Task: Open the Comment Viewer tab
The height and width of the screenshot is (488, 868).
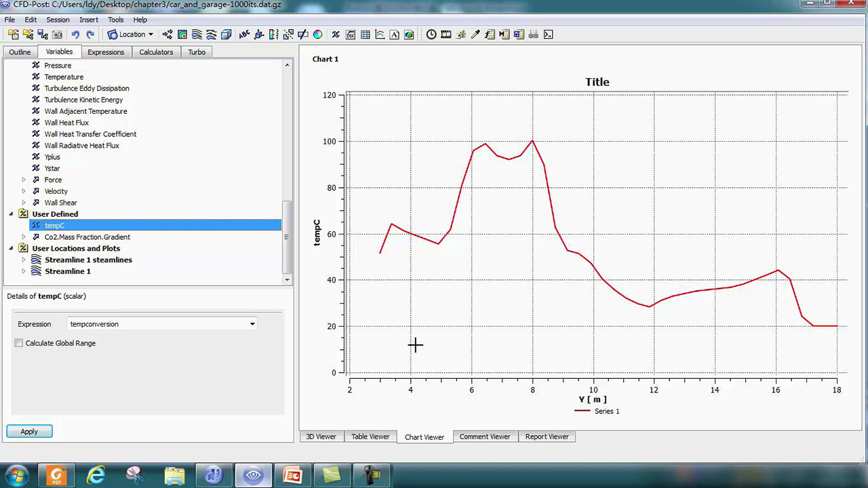Action: pyautogui.click(x=485, y=436)
